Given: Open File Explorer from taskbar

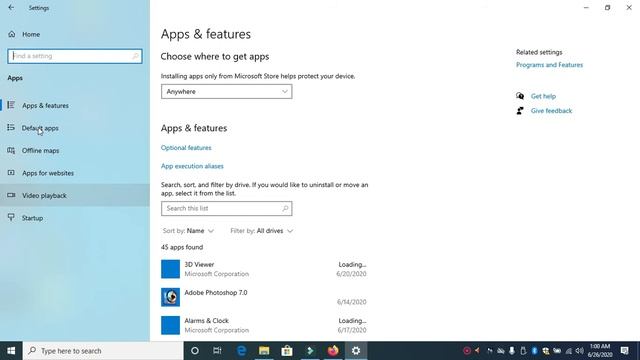Looking at the screenshot, I should click(264, 351).
